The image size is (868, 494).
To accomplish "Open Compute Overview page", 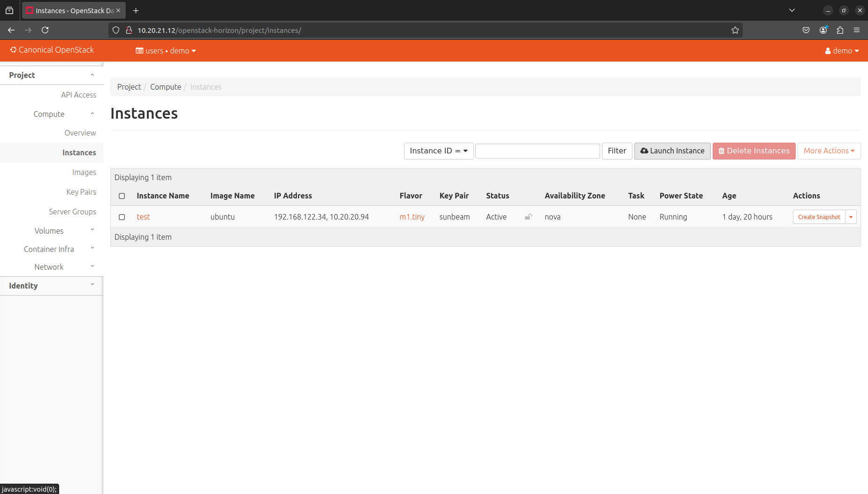I will [80, 133].
